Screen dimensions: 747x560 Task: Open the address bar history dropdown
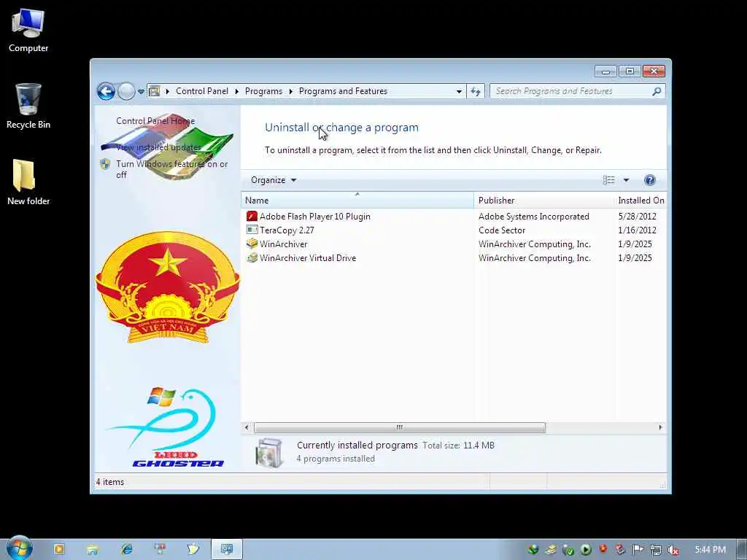pyautogui.click(x=459, y=91)
